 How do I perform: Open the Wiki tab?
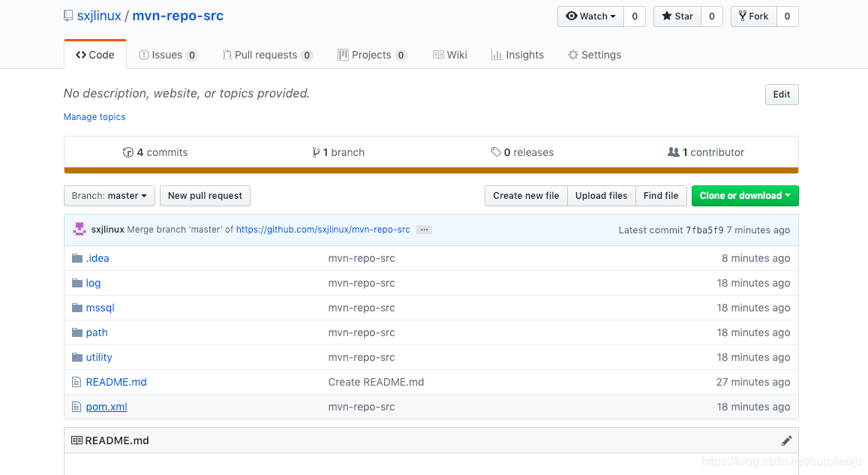coord(450,55)
